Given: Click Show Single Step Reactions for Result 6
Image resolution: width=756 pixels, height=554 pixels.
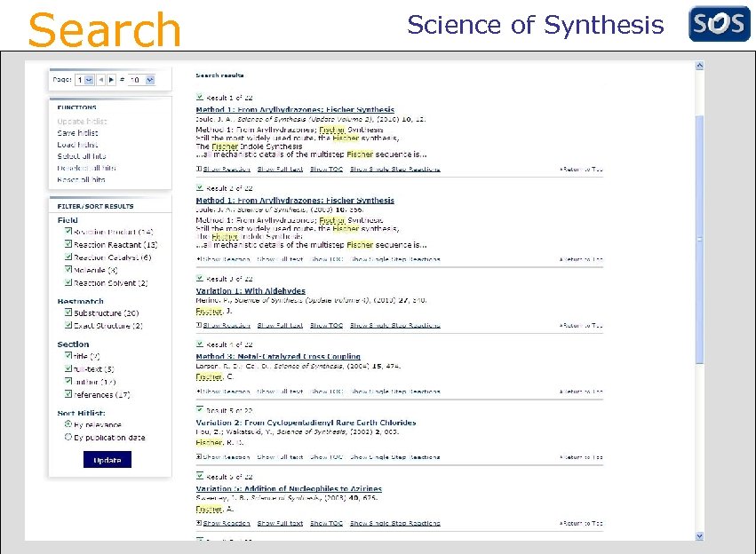Looking at the screenshot, I should tap(394, 523).
